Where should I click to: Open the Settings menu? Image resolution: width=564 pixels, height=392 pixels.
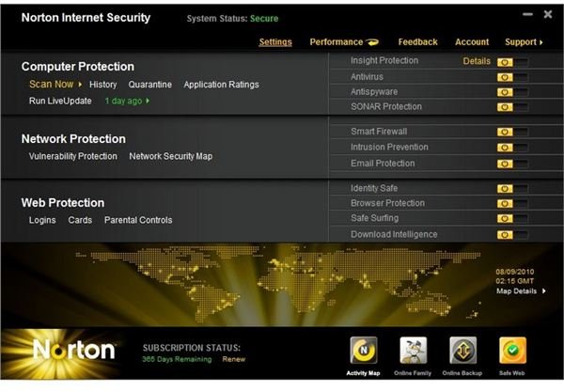[275, 42]
